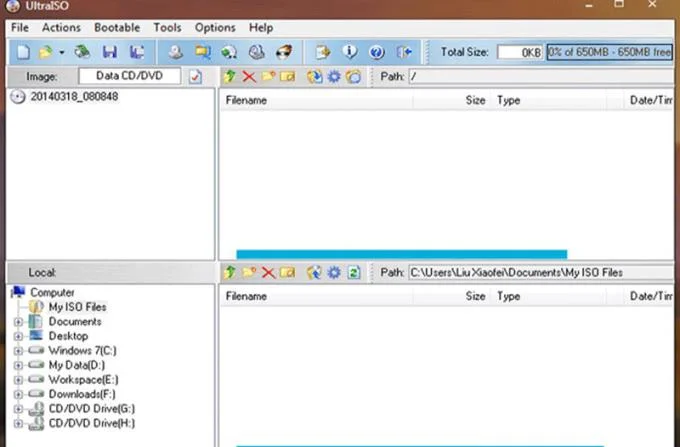Open the Burn CD/DVD image tool
The height and width of the screenshot is (447, 680).
[x=257, y=52]
